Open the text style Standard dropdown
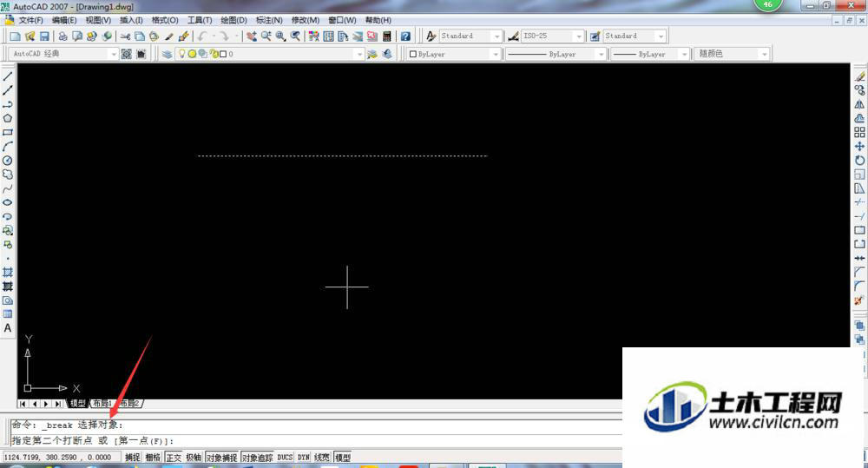Viewport: 868px width, 468px height. coord(496,36)
